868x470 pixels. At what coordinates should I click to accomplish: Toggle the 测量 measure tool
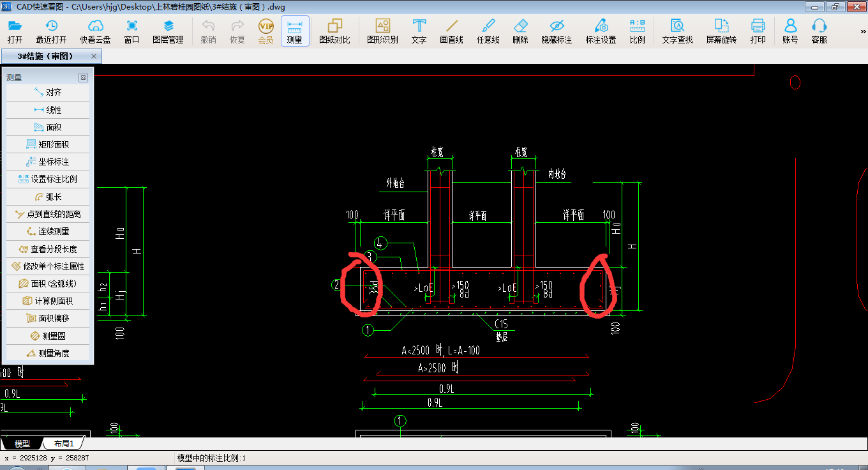pyautogui.click(x=295, y=31)
